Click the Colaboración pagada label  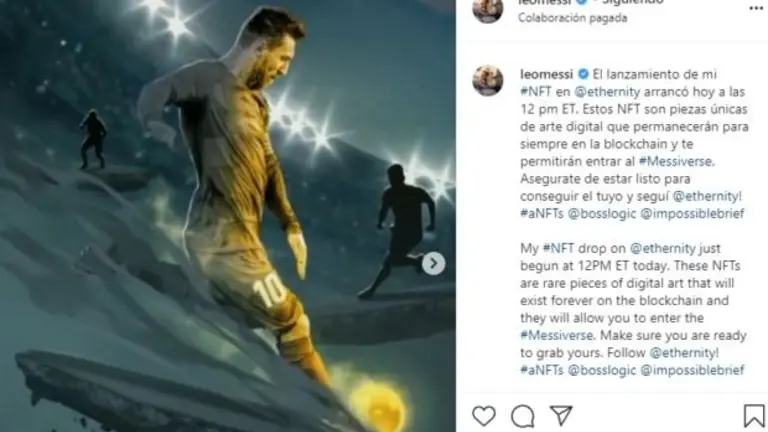[572, 18]
